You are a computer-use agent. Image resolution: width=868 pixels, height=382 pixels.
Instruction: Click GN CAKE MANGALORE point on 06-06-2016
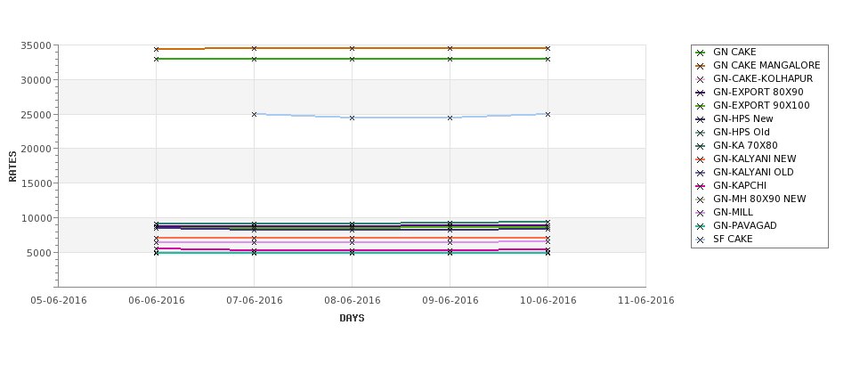pyautogui.click(x=156, y=49)
